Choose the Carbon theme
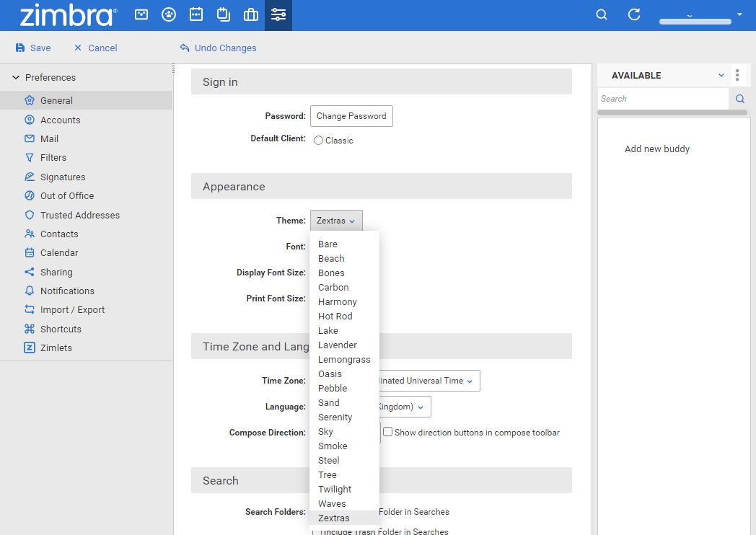 (344, 288)
